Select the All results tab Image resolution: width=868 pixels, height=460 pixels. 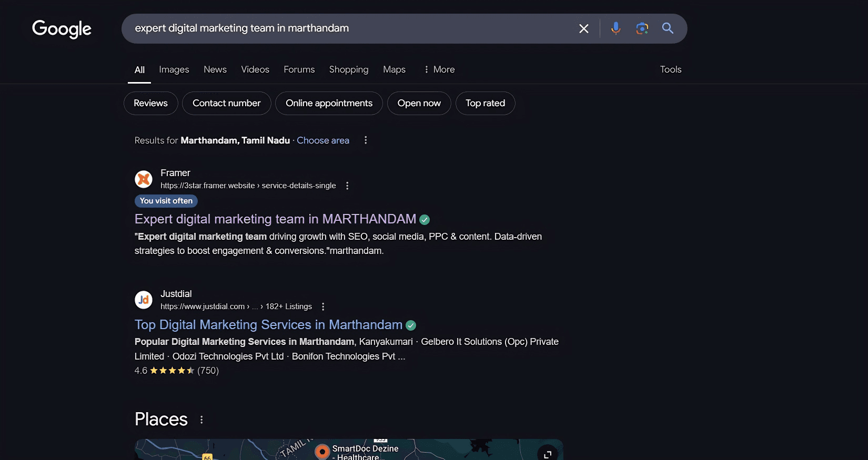pos(139,70)
